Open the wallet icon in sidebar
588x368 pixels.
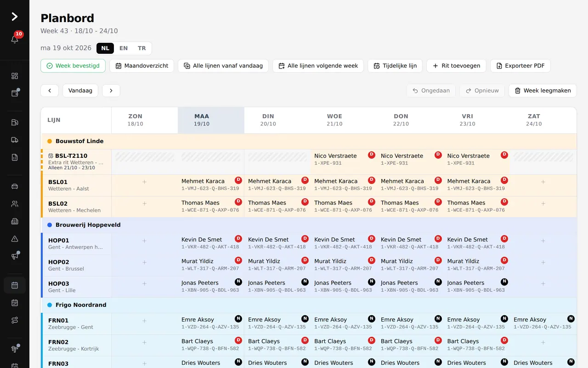point(15,93)
